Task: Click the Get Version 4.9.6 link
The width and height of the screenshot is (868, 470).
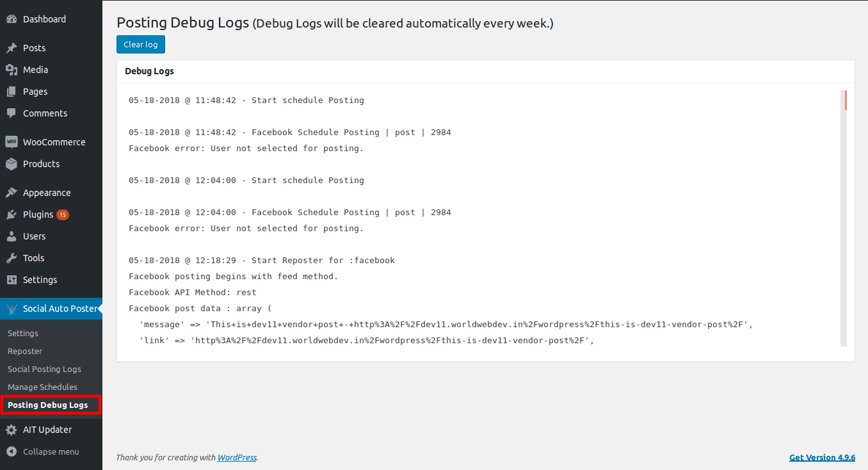Action: pyautogui.click(x=822, y=457)
